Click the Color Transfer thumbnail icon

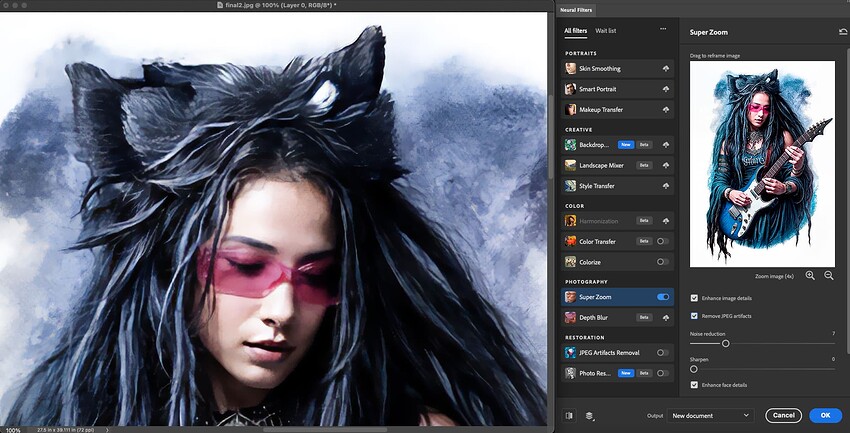570,242
